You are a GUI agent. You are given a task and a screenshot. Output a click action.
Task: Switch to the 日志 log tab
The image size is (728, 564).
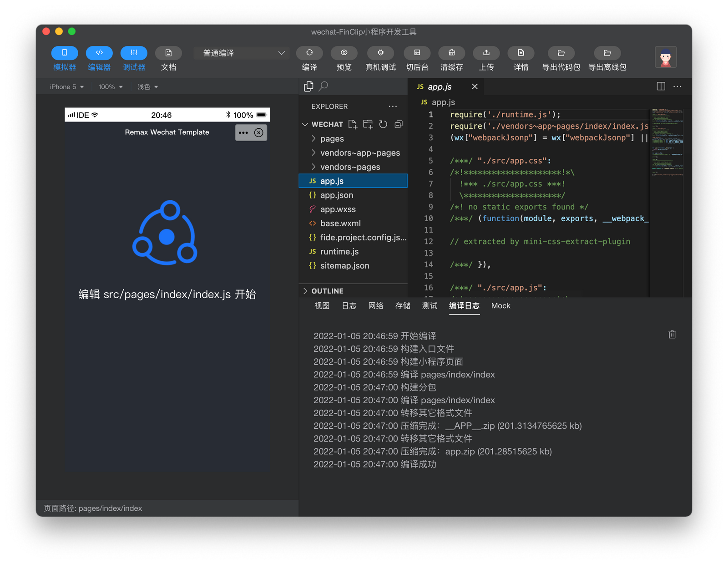tap(349, 306)
